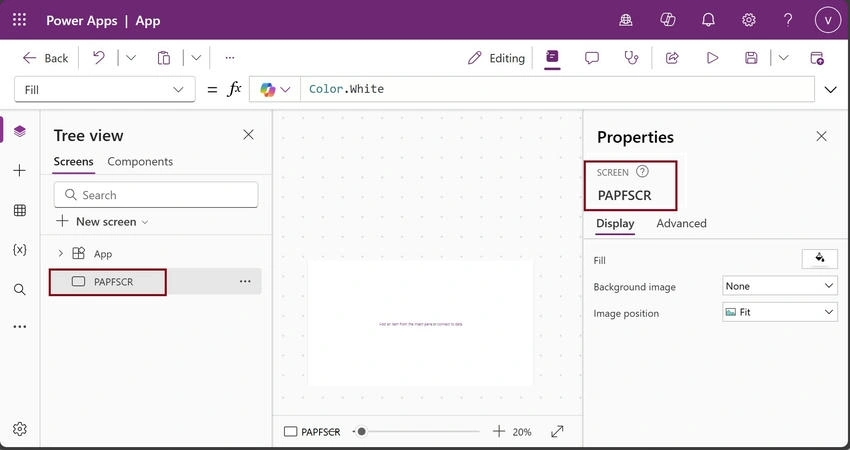
Task: Expand the formula bar chevron
Action: (830, 89)
